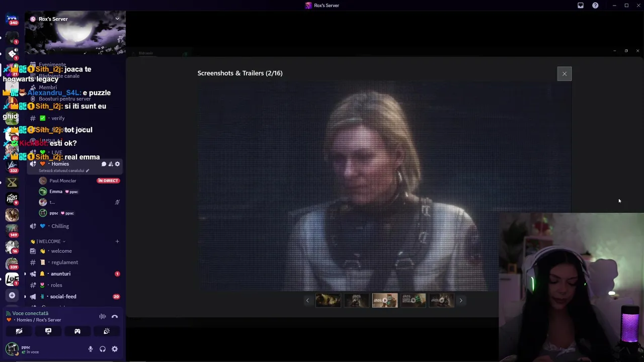644x362 pixels.
Task: Add a channel to WELCOME category
Action: point(117,241)
